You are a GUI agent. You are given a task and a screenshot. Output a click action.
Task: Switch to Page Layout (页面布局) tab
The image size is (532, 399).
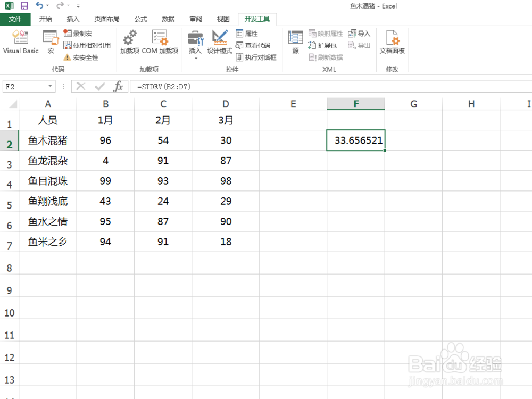(x=107, y=19)
